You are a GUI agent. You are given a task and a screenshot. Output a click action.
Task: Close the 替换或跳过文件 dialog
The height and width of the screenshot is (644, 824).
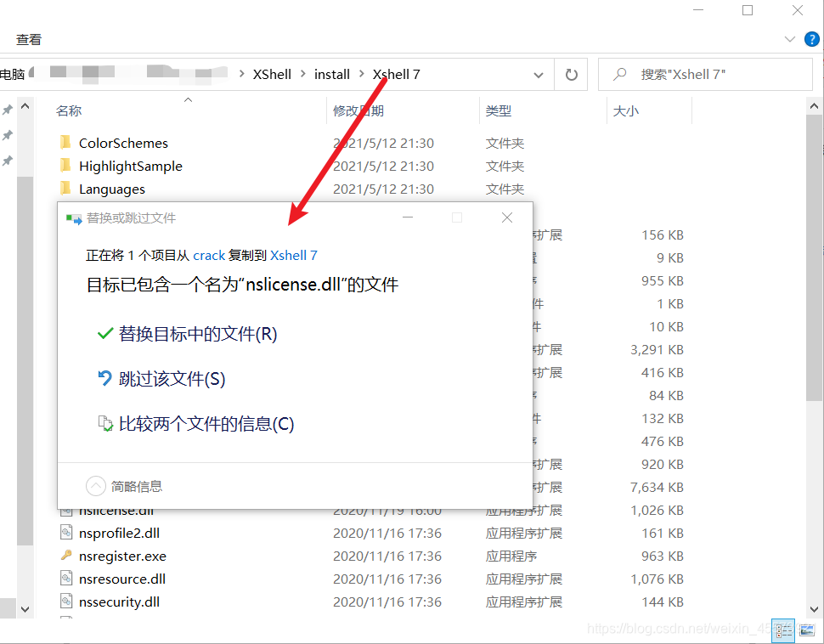click(507, 217)
